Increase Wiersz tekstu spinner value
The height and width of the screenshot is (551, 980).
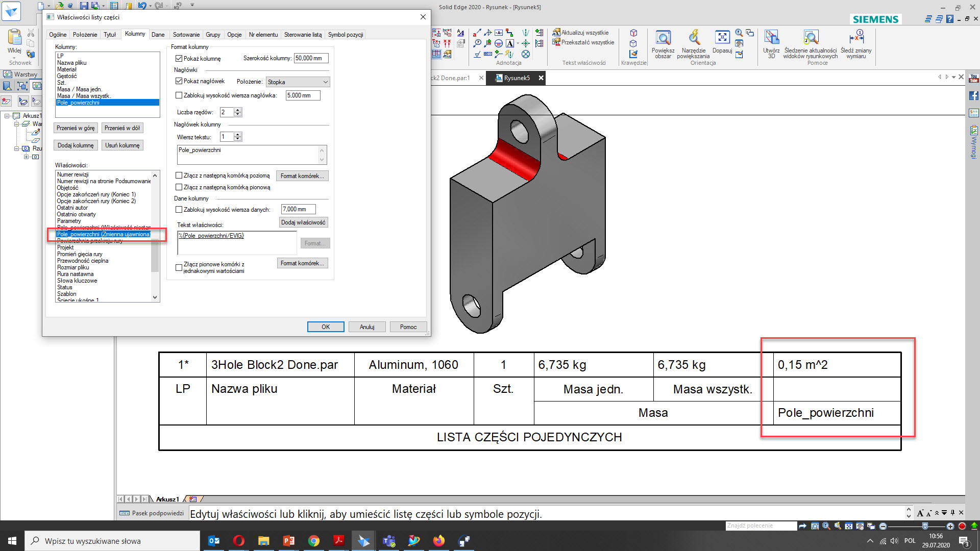(238, 134)
